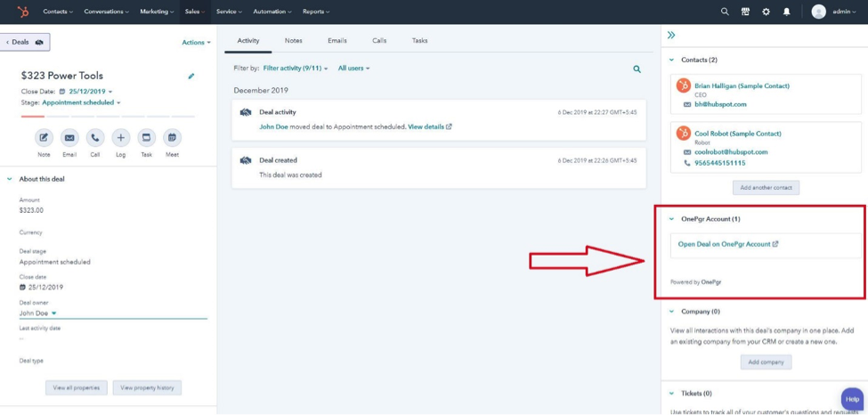Open Filter activity (9/11) dropdown
868x415 pixels.
click(296, 69)
